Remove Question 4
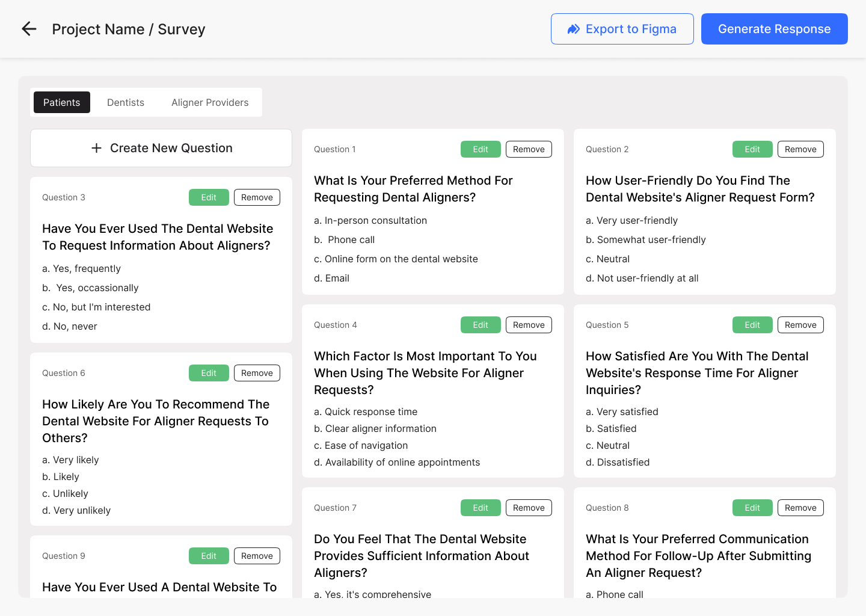 click(x=529, y=325)
